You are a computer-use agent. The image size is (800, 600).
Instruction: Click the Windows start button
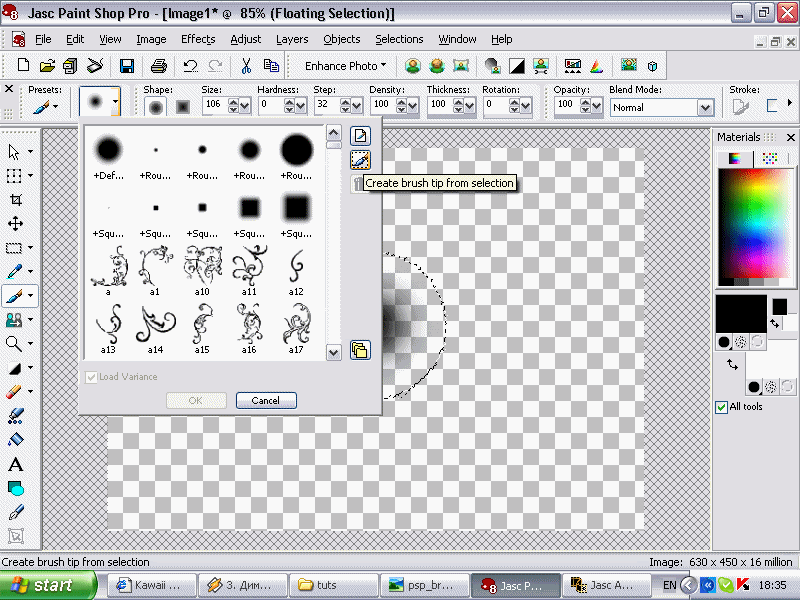pos(48,585)
